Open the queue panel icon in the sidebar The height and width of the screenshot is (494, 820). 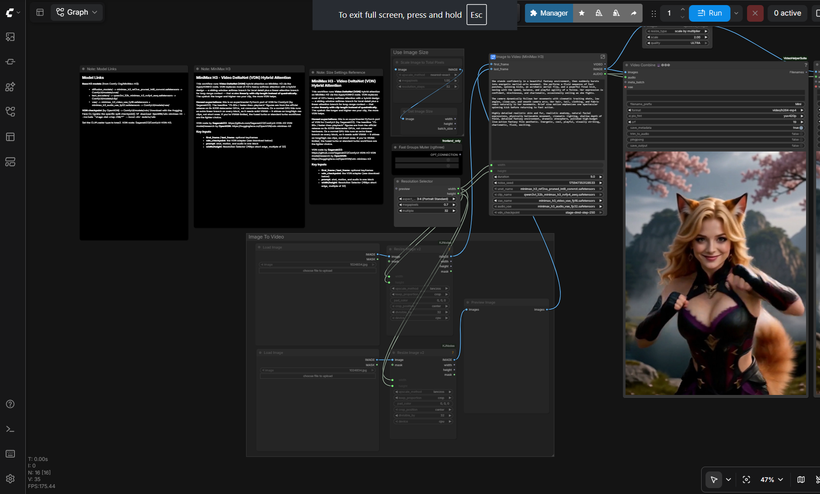(x=10, y=162)
